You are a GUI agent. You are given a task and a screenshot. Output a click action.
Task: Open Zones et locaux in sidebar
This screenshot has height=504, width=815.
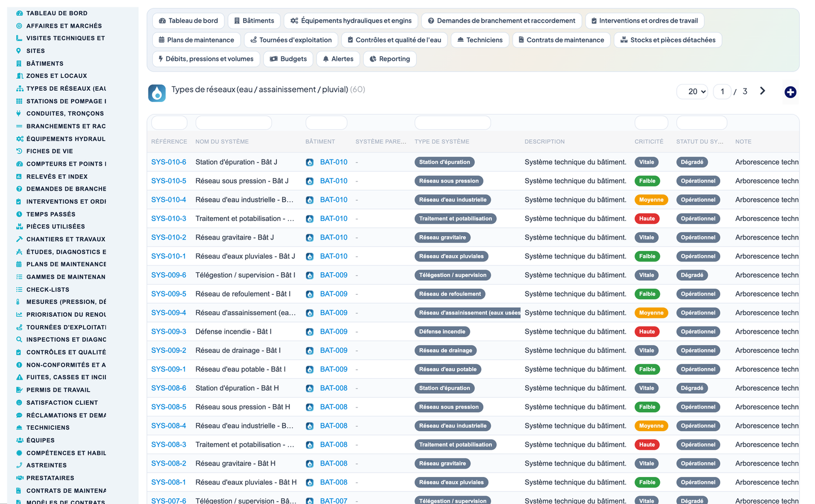pos(56,76)
